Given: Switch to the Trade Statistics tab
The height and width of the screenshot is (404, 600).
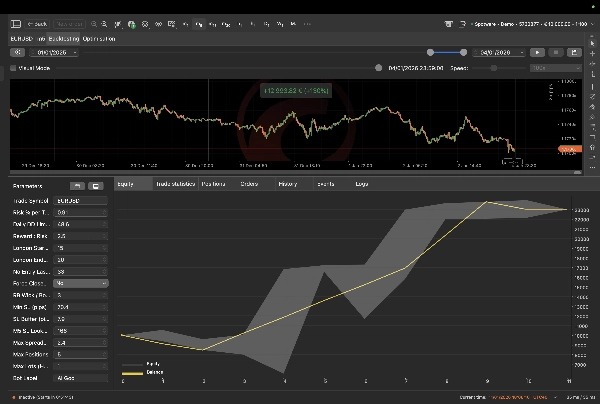Looking at the screenshot, I should (x=175, y=184).
